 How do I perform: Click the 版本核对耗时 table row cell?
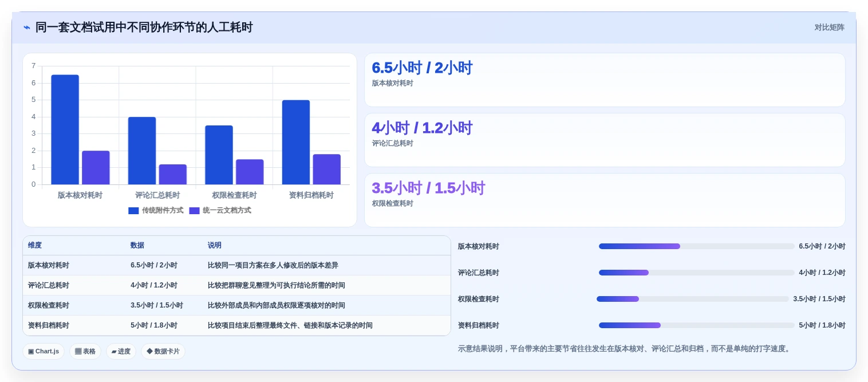pos(49,265)
